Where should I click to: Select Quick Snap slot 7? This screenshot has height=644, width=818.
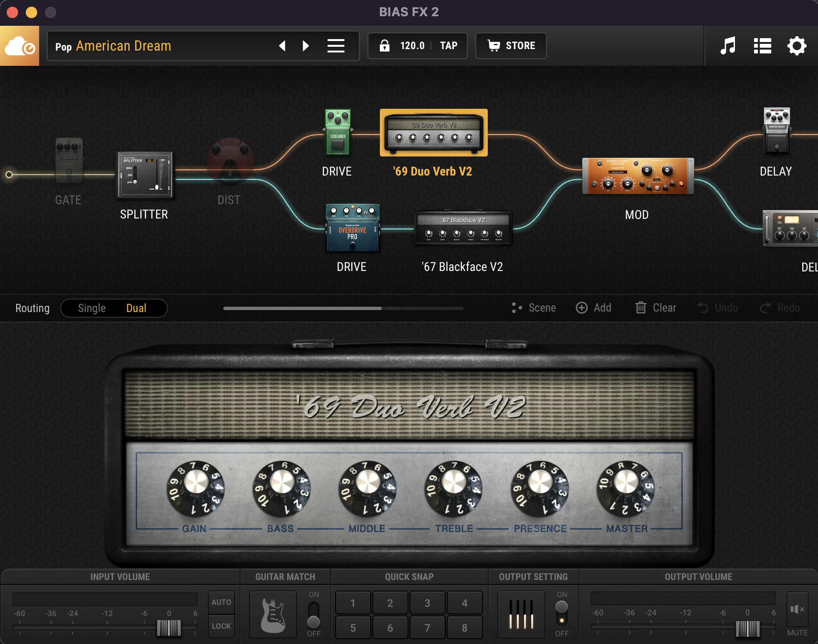pos(428,628)
